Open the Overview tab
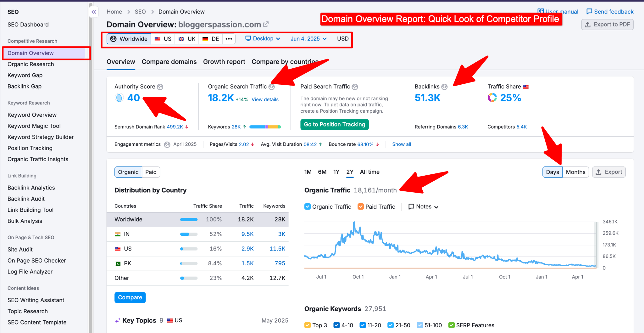 [121, 62]
